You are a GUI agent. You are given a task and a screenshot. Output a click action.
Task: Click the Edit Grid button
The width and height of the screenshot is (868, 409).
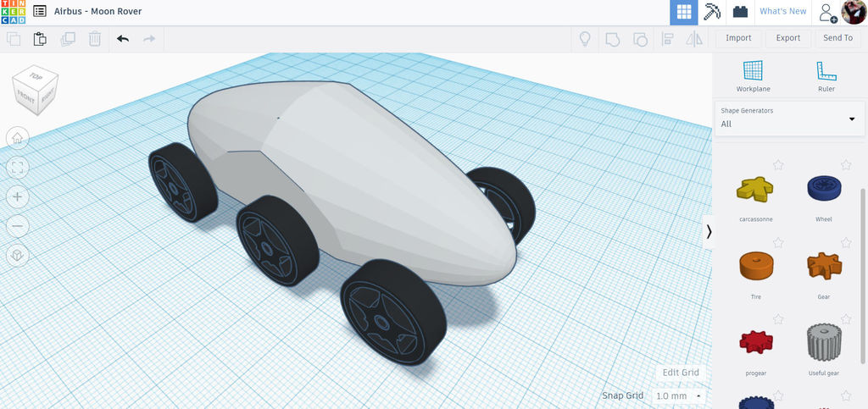(681, 373)
